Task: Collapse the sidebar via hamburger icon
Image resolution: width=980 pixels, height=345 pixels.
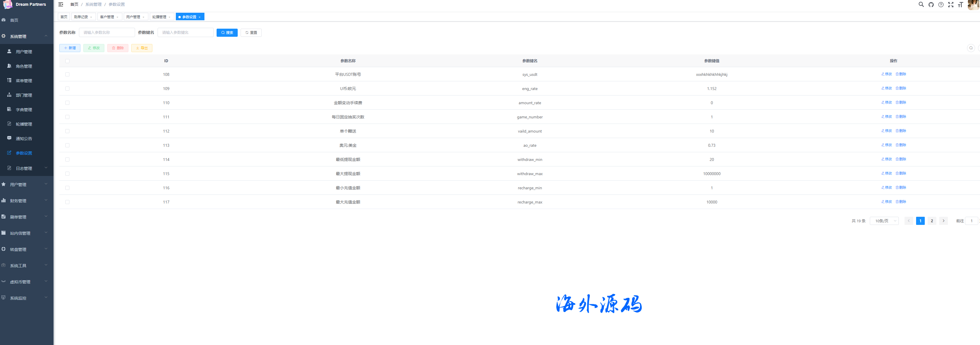Action: tap(60, 5)
